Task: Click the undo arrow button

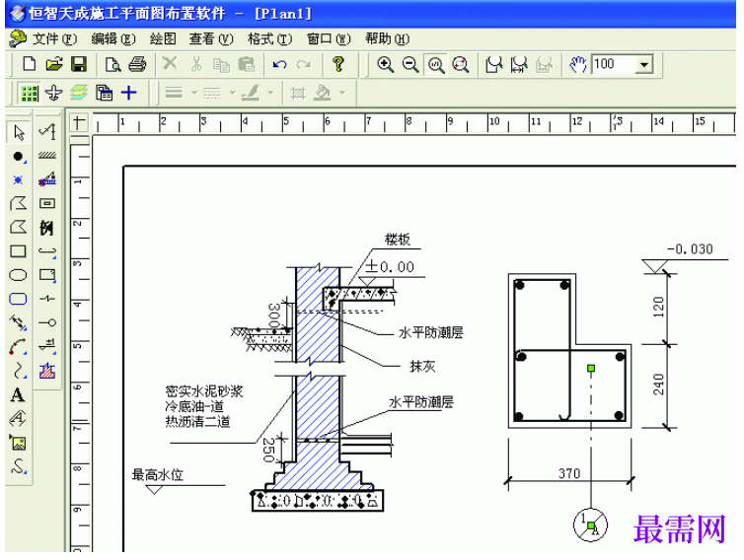Action: pos(279,64)
